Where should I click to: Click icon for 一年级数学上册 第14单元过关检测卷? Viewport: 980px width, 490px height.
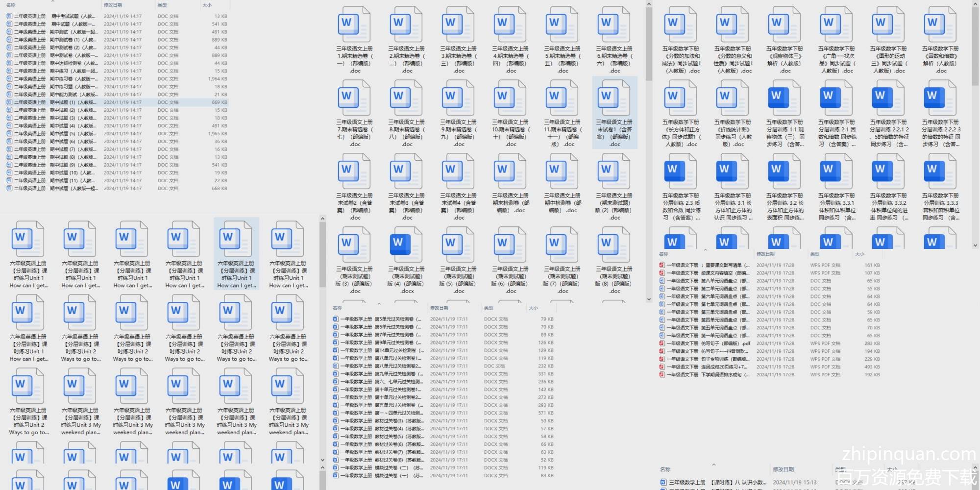pos(336,350)
